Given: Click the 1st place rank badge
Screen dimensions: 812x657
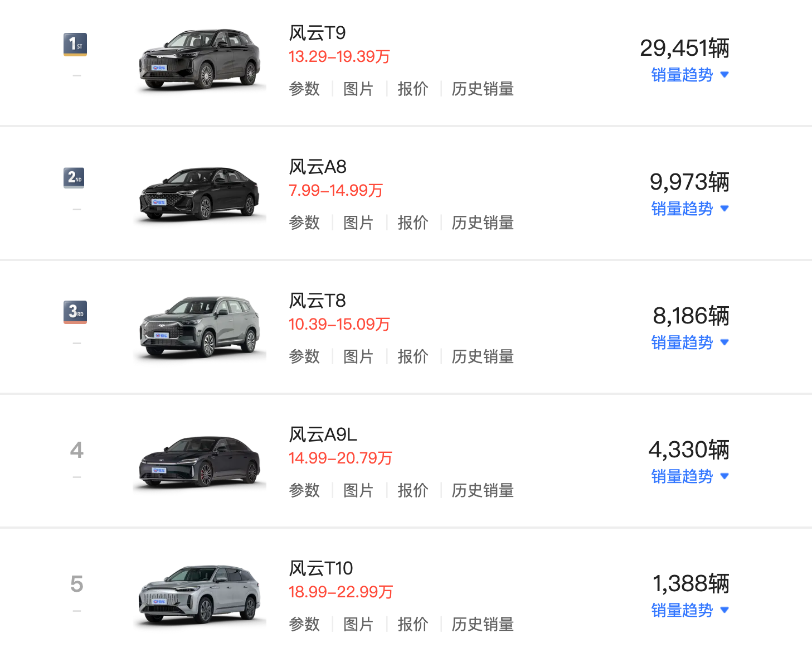Looking at the screenshot, I should click(75, 44).
